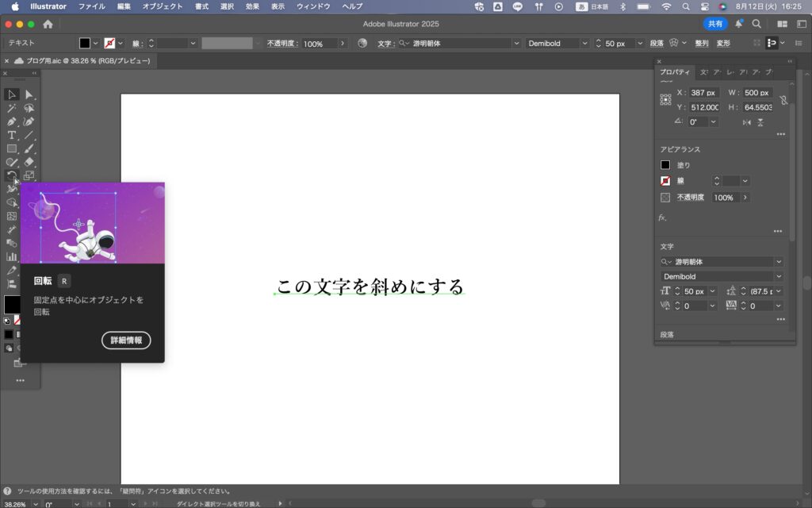Click 整列 link in control bar

(x=702, y=43)
